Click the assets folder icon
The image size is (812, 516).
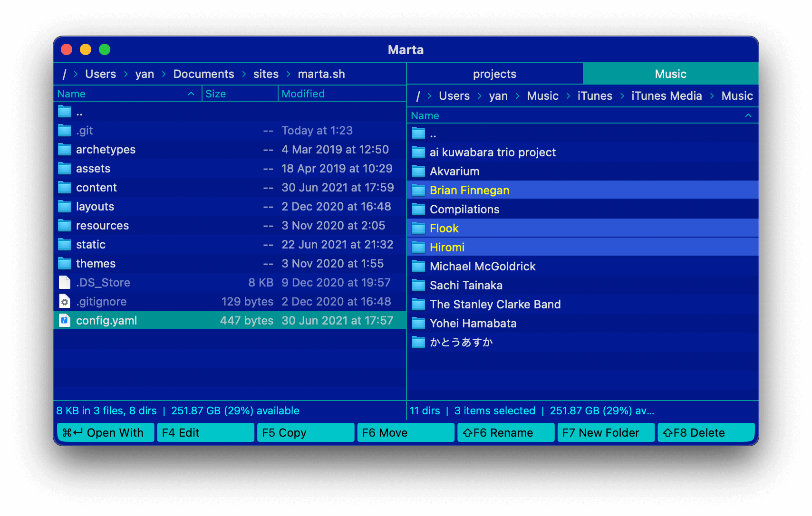65,168
